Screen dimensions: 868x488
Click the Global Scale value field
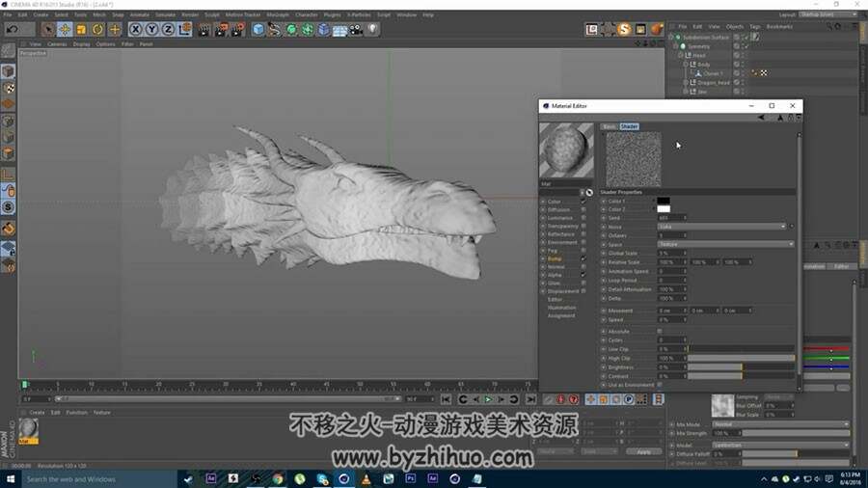[x=672, y=254]
